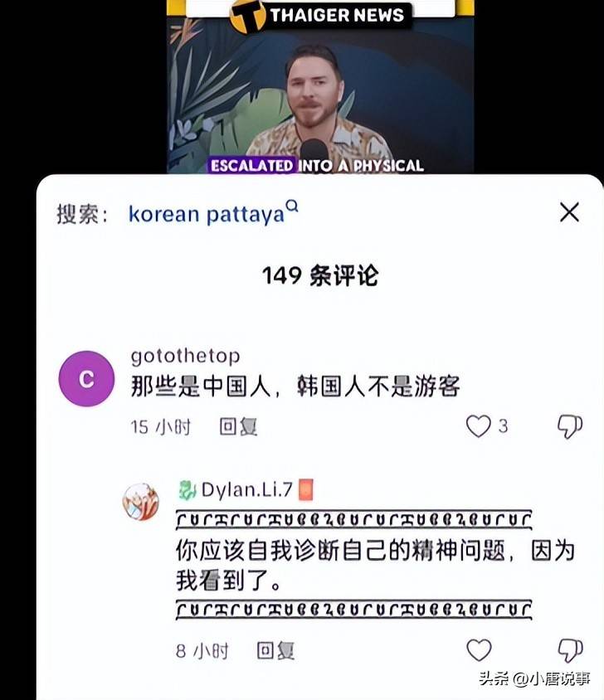Reply to gotothetop's comment via 回复

pyautogui.click(x=238, y=426)
